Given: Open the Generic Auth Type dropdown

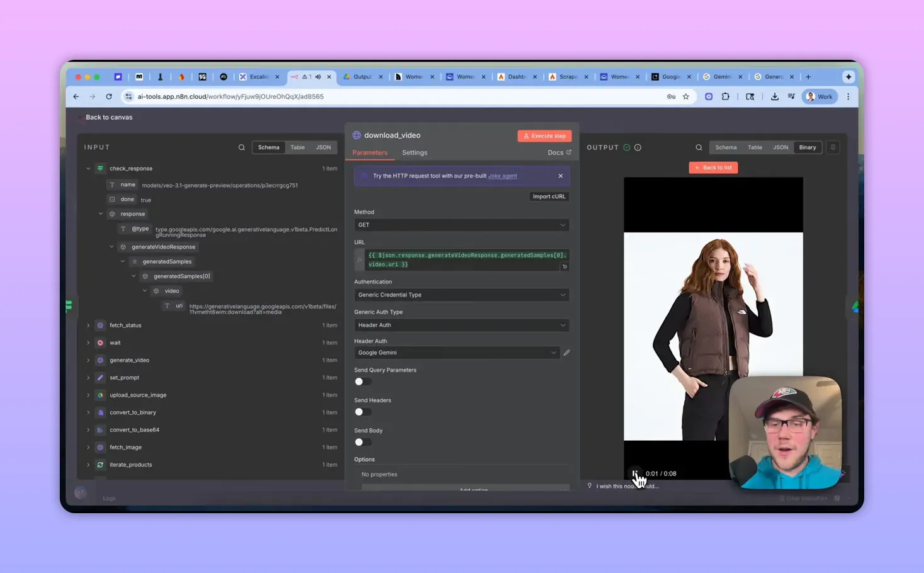Looking at the screenshot, I should click(x=461, y=325).
